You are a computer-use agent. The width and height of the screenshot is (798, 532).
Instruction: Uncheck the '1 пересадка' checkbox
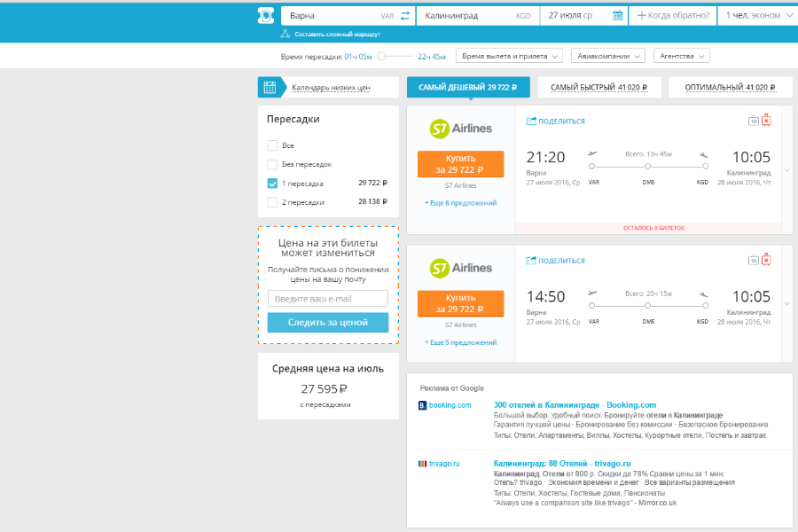(x=272, y=184)
